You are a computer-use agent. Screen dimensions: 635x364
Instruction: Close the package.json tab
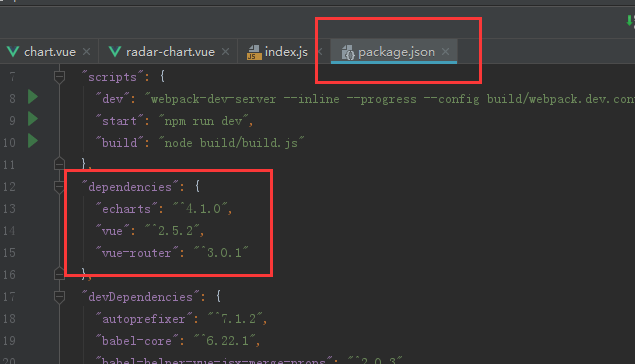tap(445, 51)
